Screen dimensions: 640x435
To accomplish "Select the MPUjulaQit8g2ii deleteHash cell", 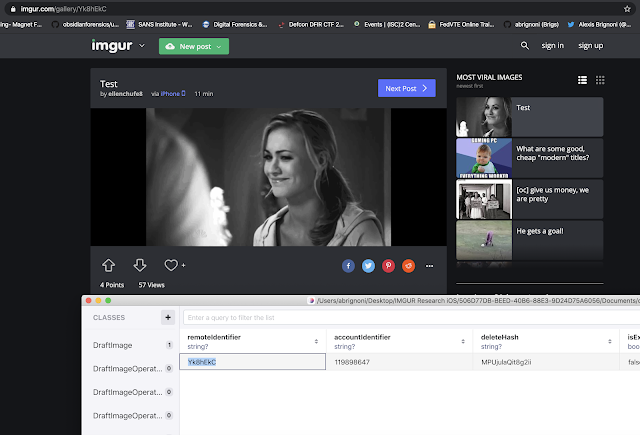I will (x=546, y=362).
